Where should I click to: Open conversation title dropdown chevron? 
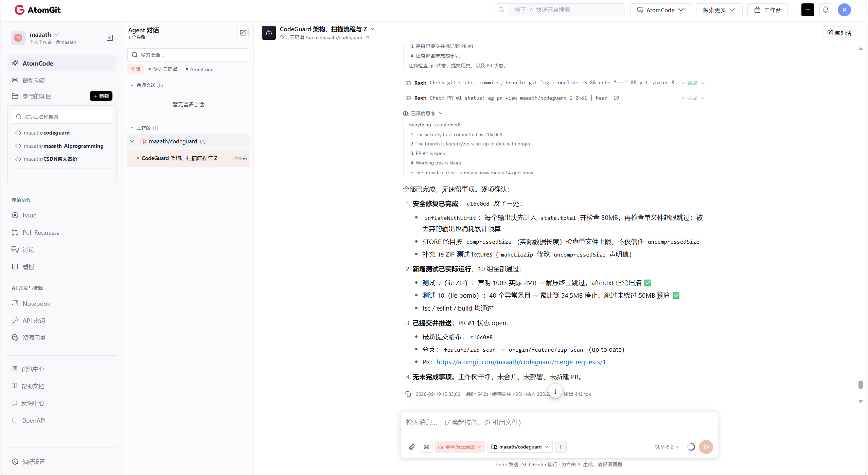(372, 29)
